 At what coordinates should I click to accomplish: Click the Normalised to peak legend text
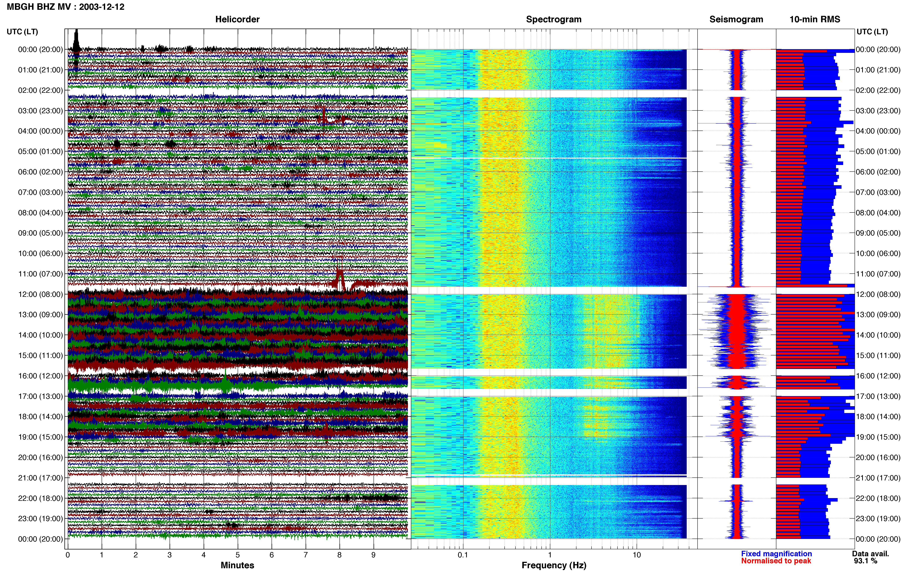[776, 561]
